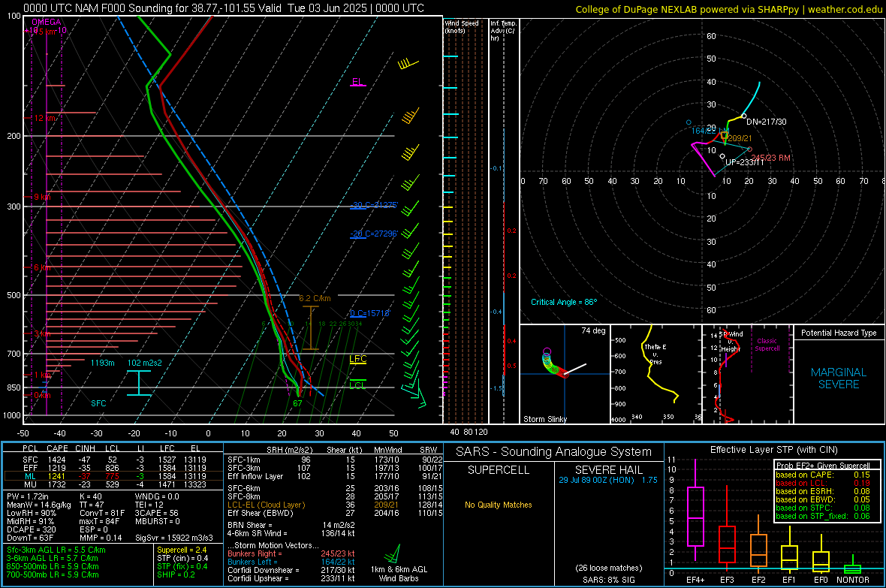Screen dimensions: 886x588
Task: Click the ConvT = 81F value
Action: pos(102,513)
